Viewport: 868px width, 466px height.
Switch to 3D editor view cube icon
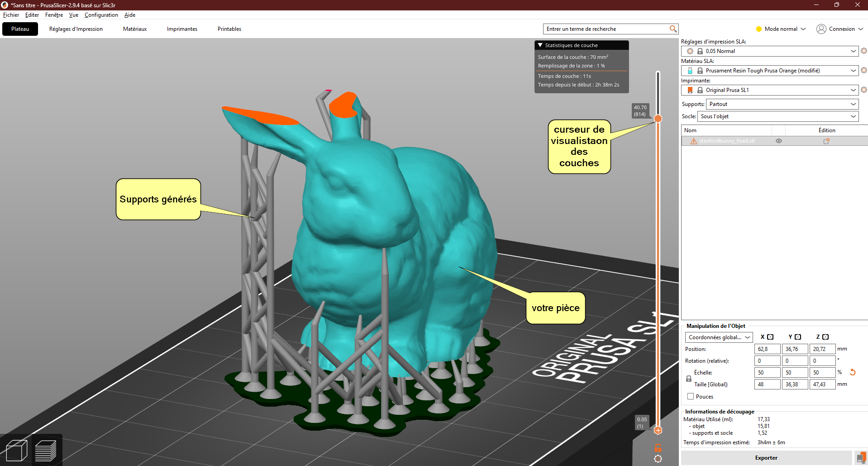(16, 451)
